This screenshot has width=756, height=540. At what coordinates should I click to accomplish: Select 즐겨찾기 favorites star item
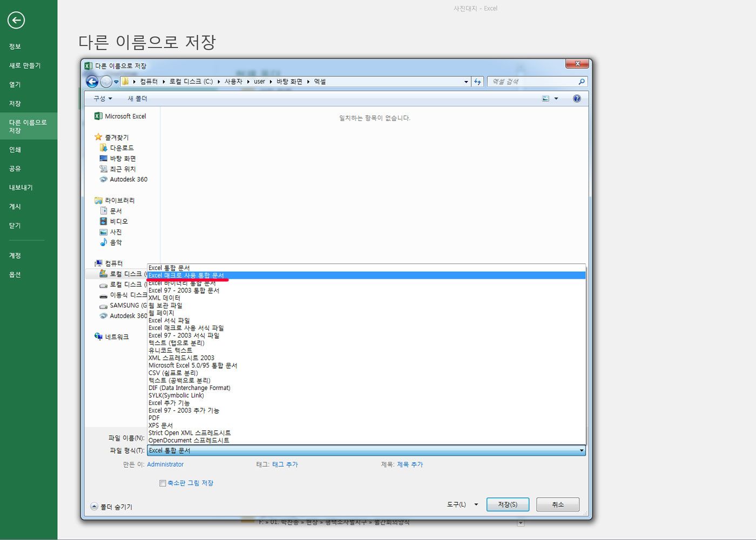click(x=112, y=137)
